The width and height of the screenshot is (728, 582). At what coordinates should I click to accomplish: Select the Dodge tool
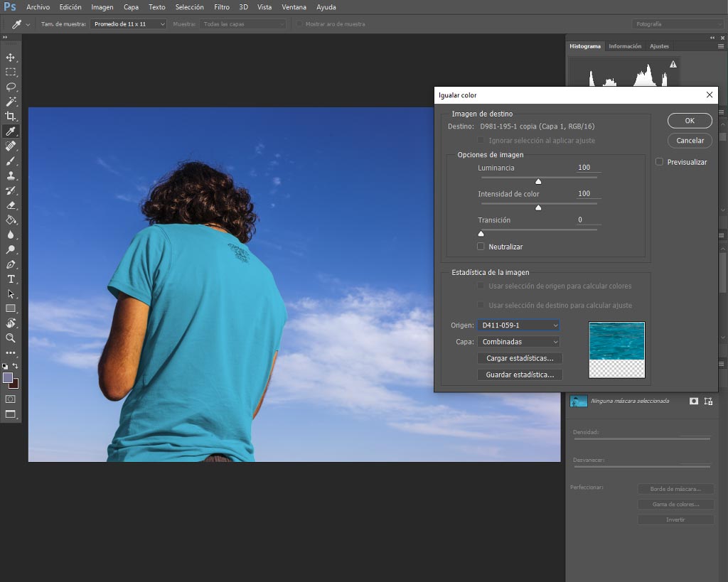click(x=10, y=249)
